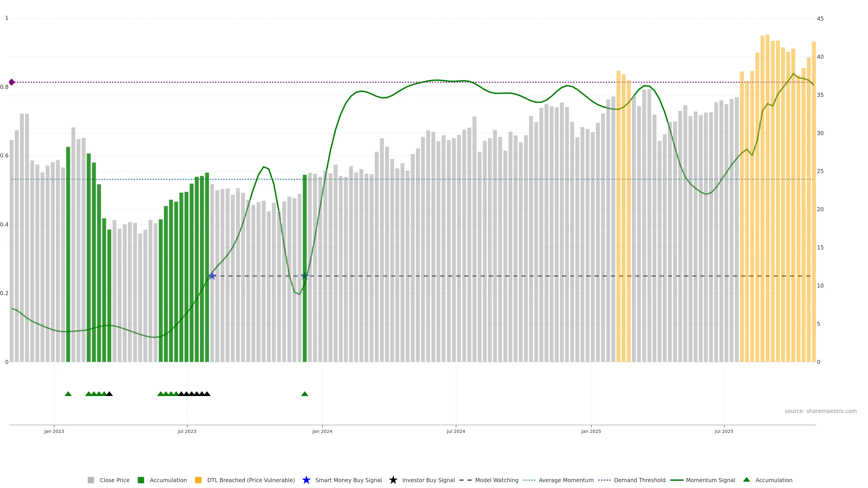Click the last black triangle before the blue star
The width and height of the screenshot is (868, 488).
point(207,394)
